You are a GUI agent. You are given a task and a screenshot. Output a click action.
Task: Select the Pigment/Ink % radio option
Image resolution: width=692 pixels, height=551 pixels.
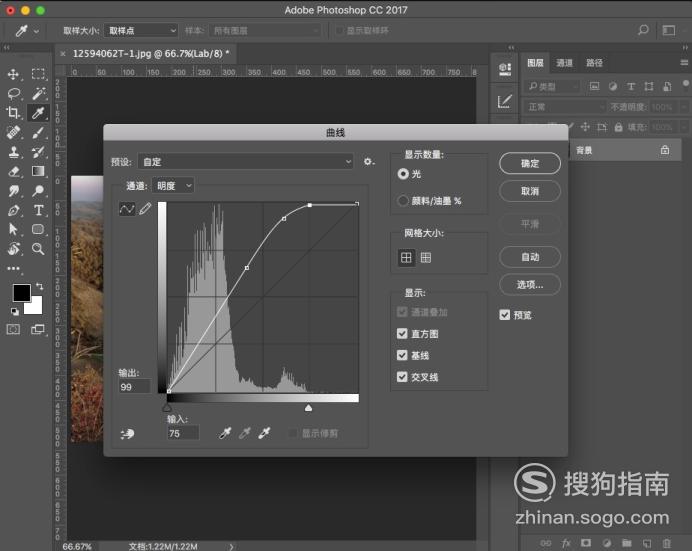(x=403, y=201)
